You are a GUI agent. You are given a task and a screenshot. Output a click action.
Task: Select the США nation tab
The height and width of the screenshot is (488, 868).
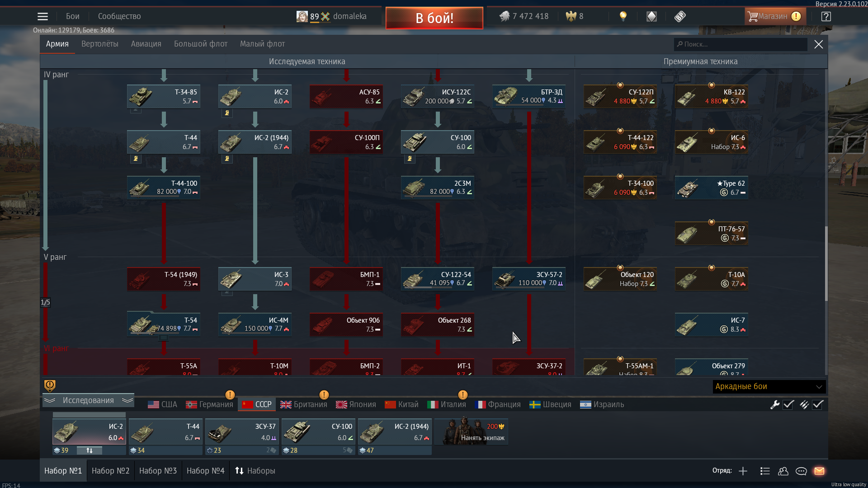(162, 404)
